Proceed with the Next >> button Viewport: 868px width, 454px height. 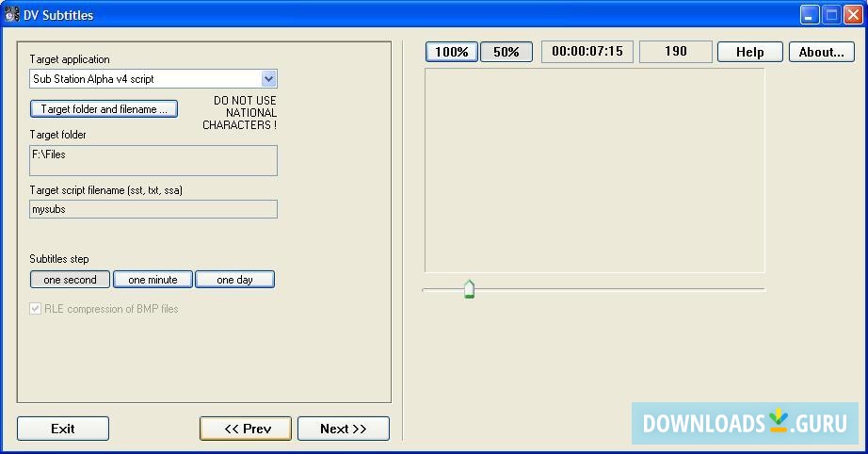[x=344, y=429]
